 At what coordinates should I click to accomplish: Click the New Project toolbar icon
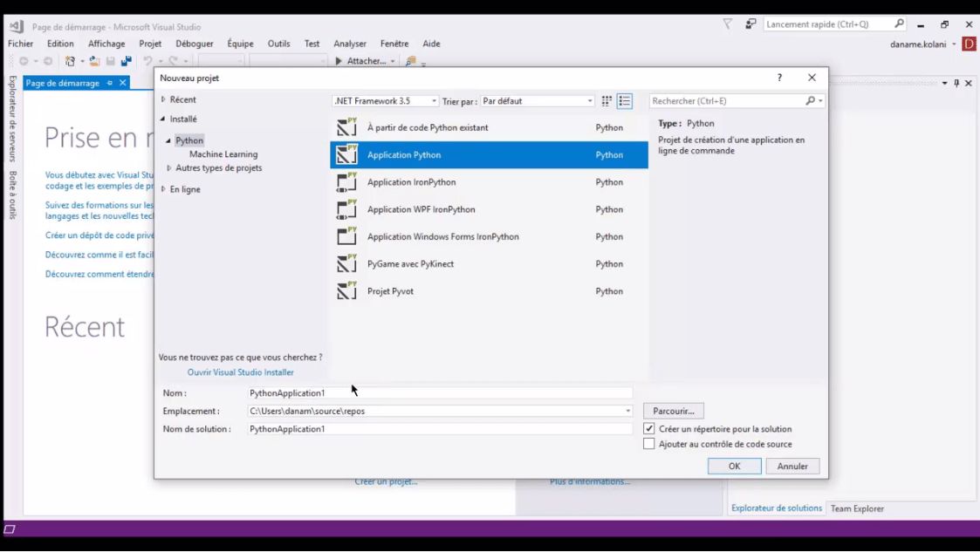click(x=70, y=61)
